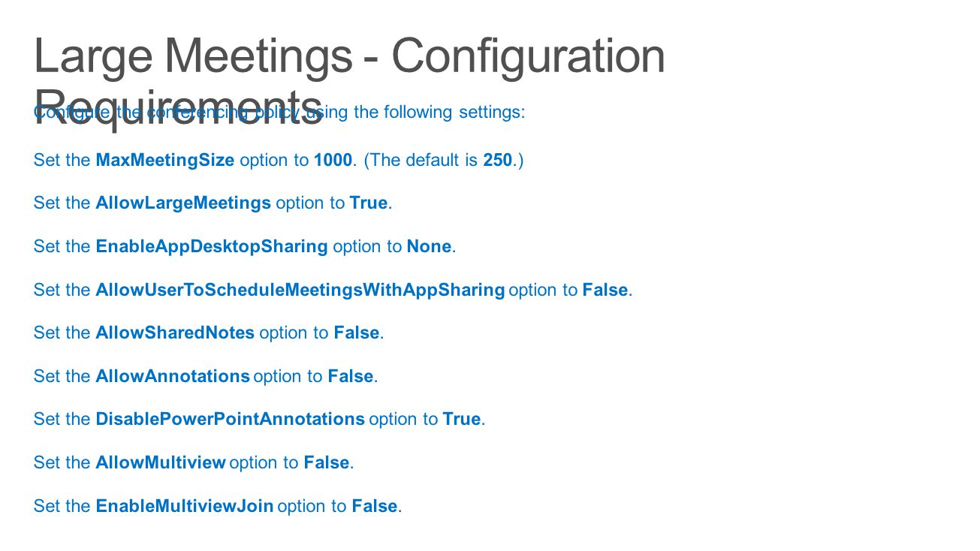Image resolution: width=980 pixels, height=551 pixels.
Task: Select the AllowLargeMeetings option name
Action: tap(183, 203)
